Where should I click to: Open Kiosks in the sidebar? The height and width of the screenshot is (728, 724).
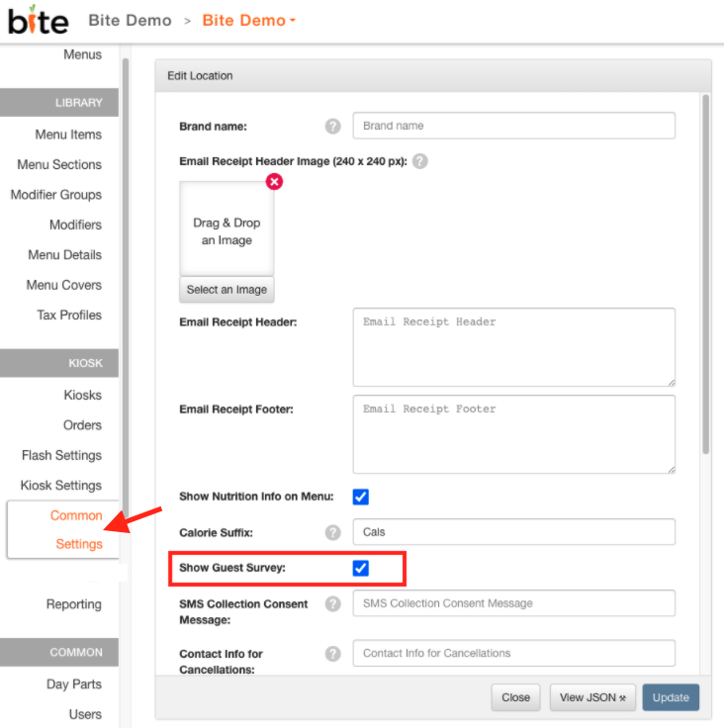[83, 395]
